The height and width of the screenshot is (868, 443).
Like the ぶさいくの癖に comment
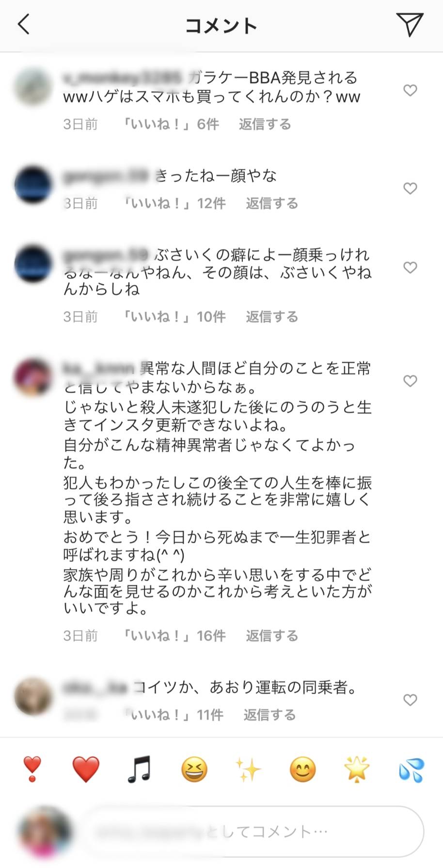click(x=410, y=267)
